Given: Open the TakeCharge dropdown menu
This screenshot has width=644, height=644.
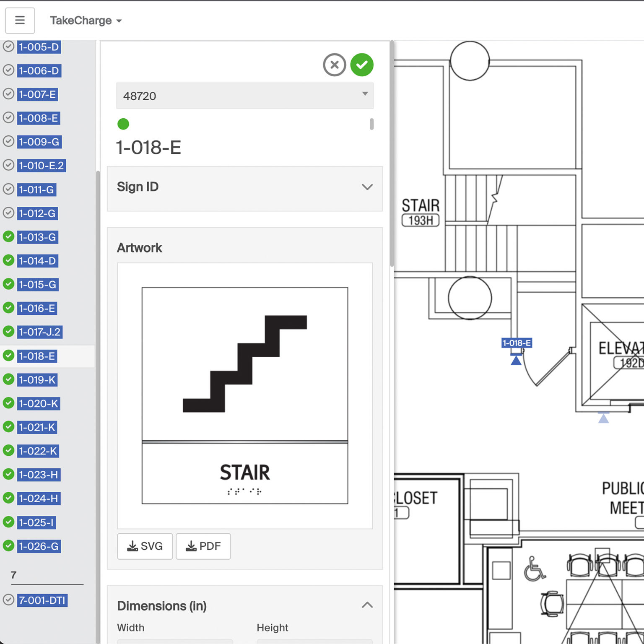Looking at the screenshot, I should pos(86,21).
